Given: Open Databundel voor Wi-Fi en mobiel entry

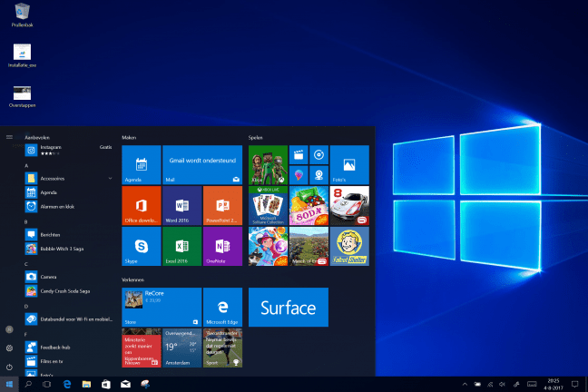Looking at the screenshot, I should point(69,319).
